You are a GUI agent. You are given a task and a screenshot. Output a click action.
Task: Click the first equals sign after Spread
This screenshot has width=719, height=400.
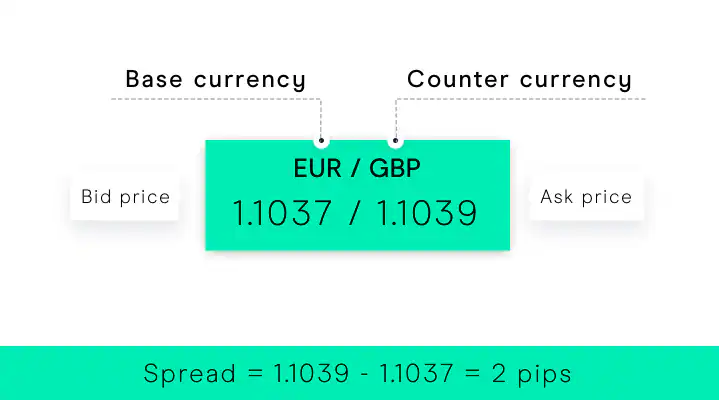tap(256, 375)
